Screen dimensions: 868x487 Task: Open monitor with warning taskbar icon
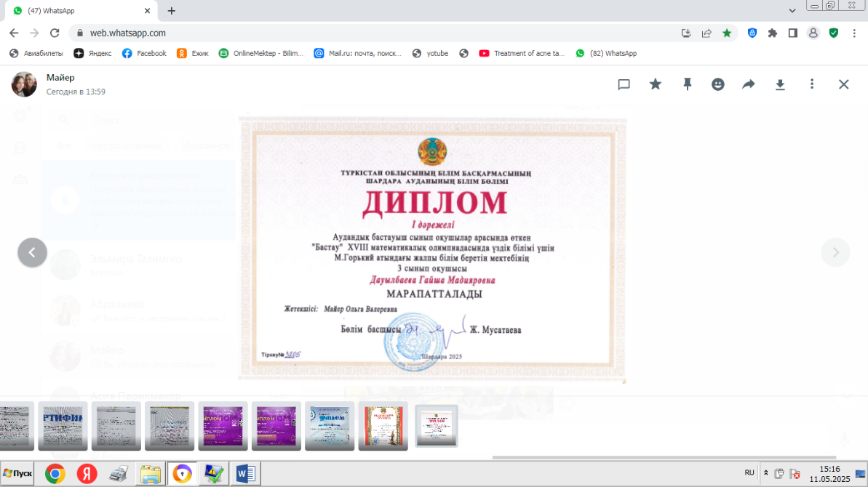click(x=213, y=474)
